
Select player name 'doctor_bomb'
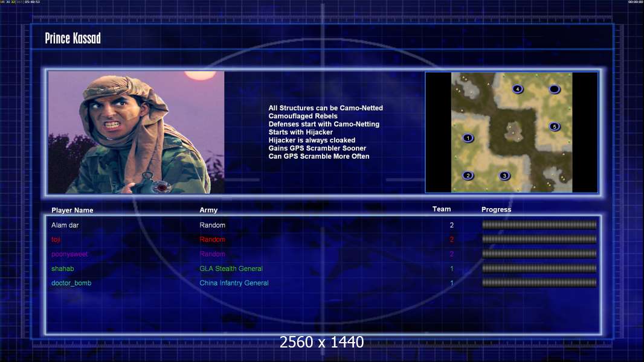coord(71,283)
